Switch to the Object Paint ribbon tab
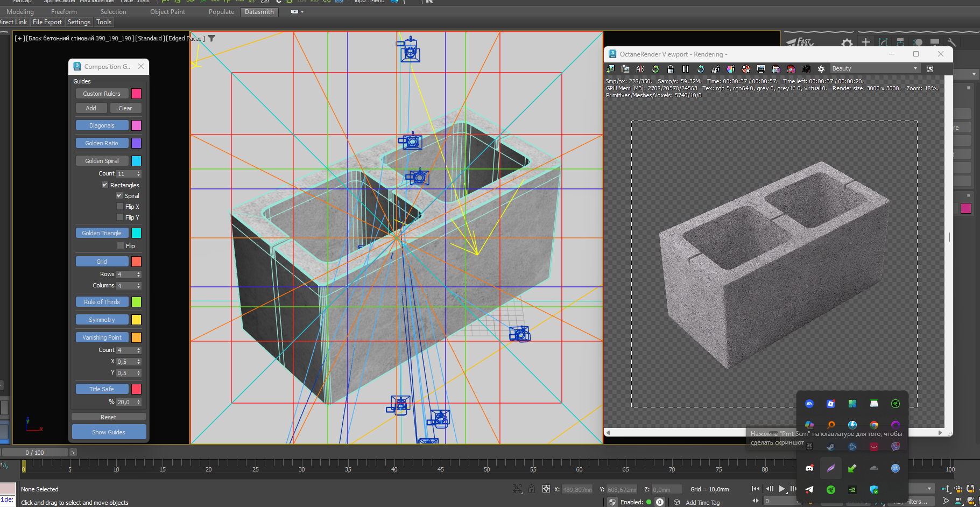This screenshot has width=980, height=507. click(167, 12)
